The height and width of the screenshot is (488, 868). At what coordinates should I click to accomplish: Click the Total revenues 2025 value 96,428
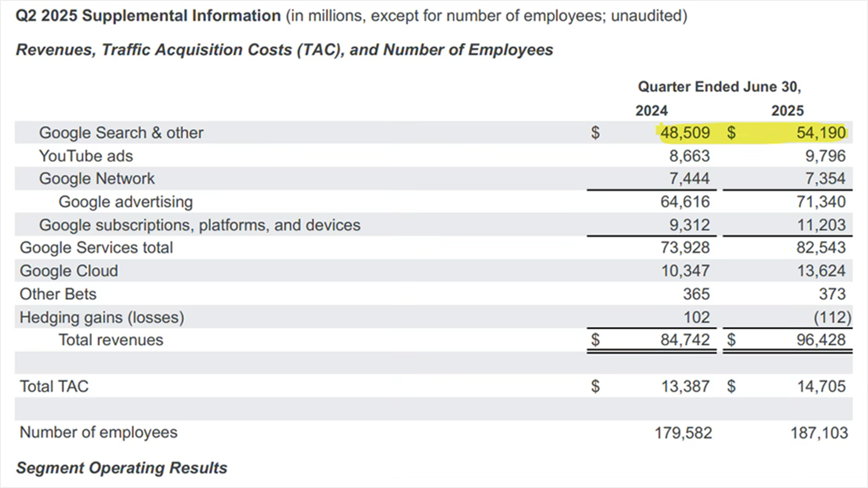coord(821,340)
